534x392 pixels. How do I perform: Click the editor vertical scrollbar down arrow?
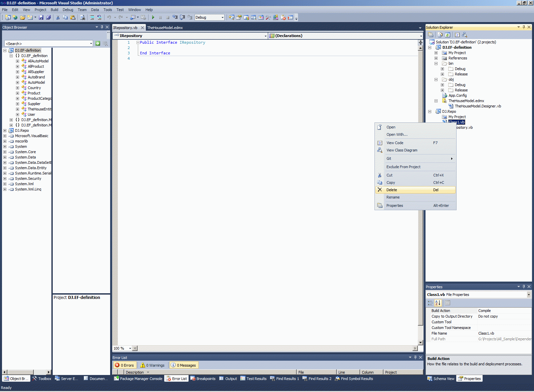click(x=421, y=343)
